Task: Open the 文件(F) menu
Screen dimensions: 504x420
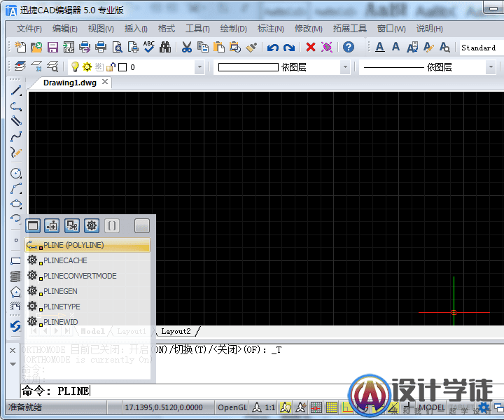Action: [x=29, y=29]
